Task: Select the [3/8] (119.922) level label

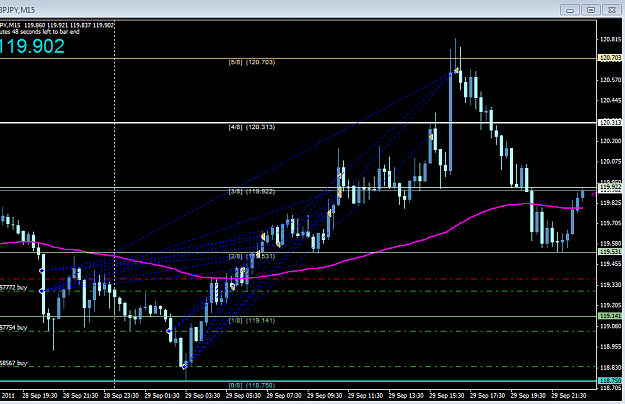Action: [x=252, y=192]
